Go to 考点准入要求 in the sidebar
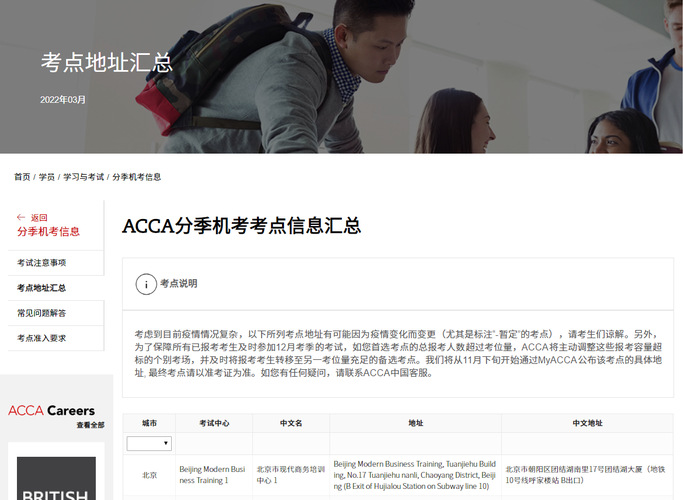Image resolution: width=683 pixels, height=500 pixels. [x=42, y=338]
